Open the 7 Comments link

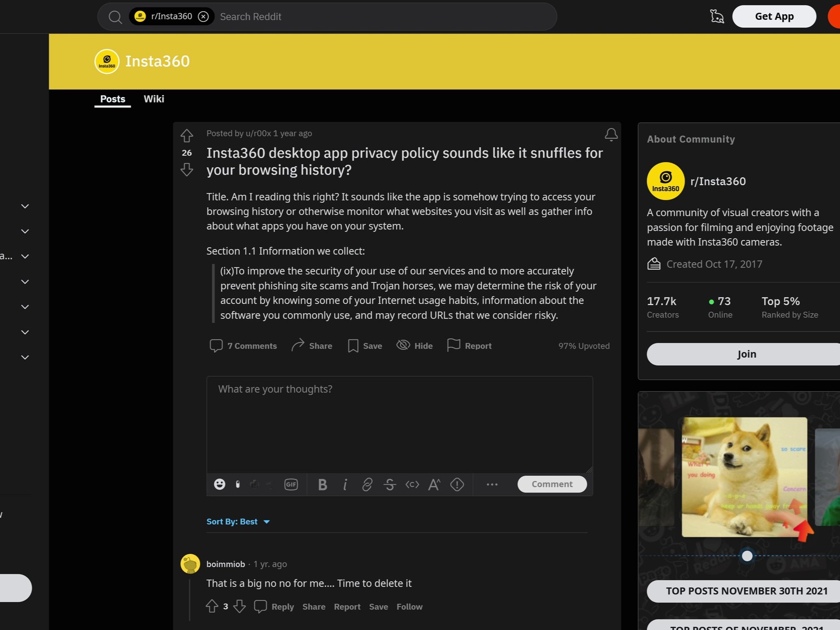pyautogui.click(x=243, y=346)
